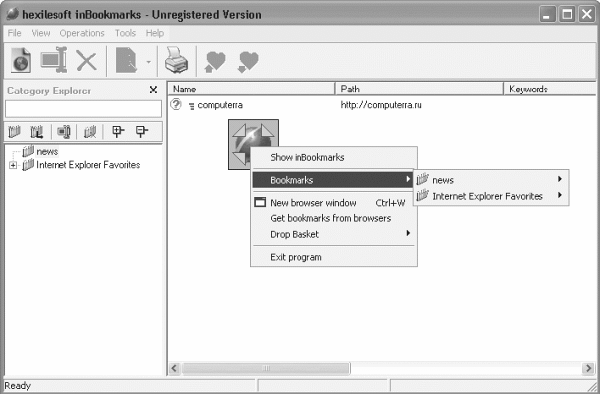Open the Operations menu
600x394 pixels.
tap(82, 33)
